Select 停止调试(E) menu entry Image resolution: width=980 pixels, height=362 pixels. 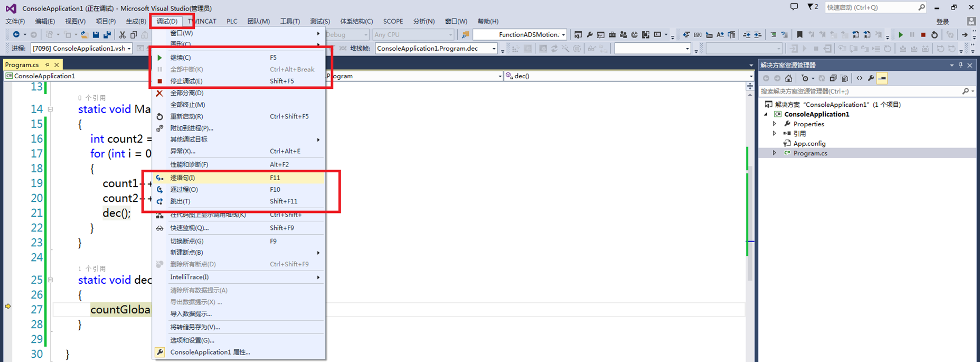click(x=238, y=81)
